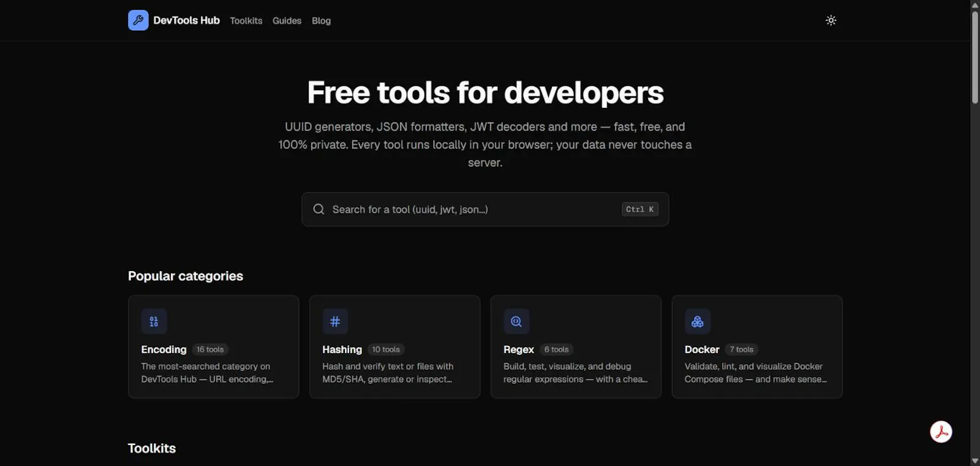
Task: Open the floating Adobe Acrobat PDF button
Action: coord(941,432)
